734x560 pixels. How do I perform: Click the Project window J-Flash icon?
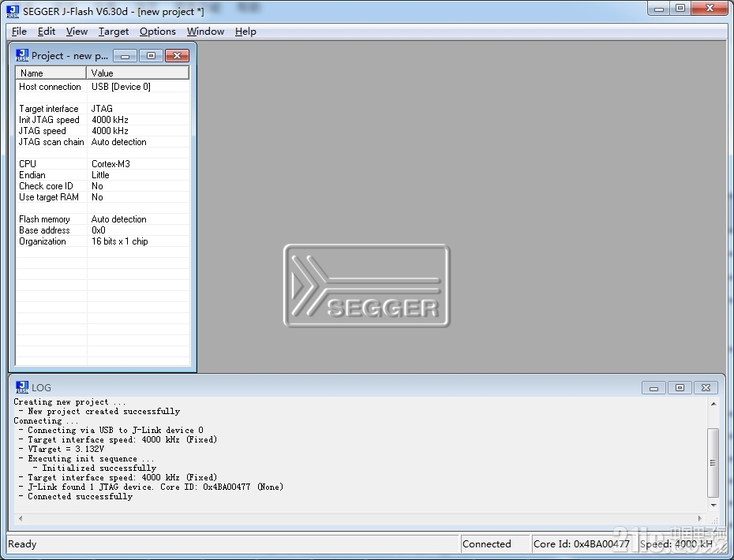tap(22, 55)
